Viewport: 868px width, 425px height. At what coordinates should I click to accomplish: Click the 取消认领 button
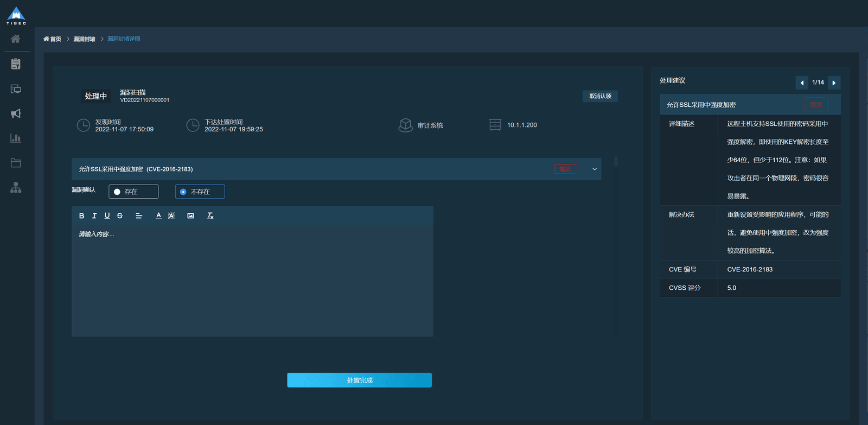600,96
